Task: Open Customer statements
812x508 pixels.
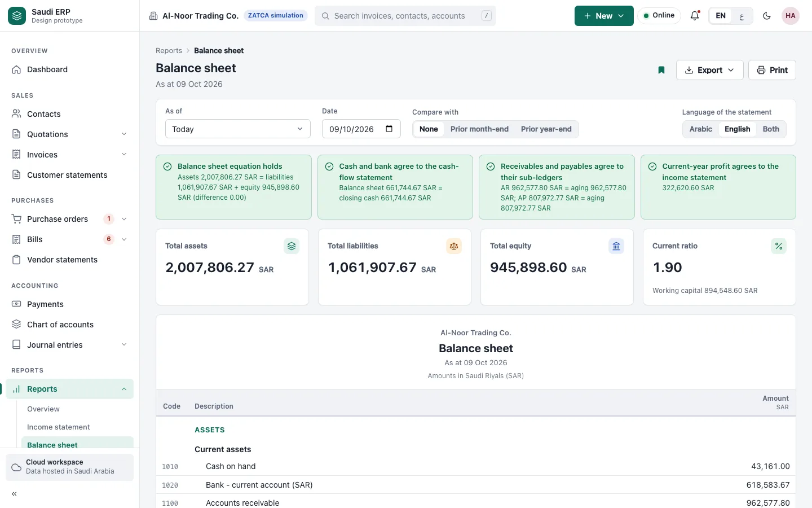Action: click(69, 175)
